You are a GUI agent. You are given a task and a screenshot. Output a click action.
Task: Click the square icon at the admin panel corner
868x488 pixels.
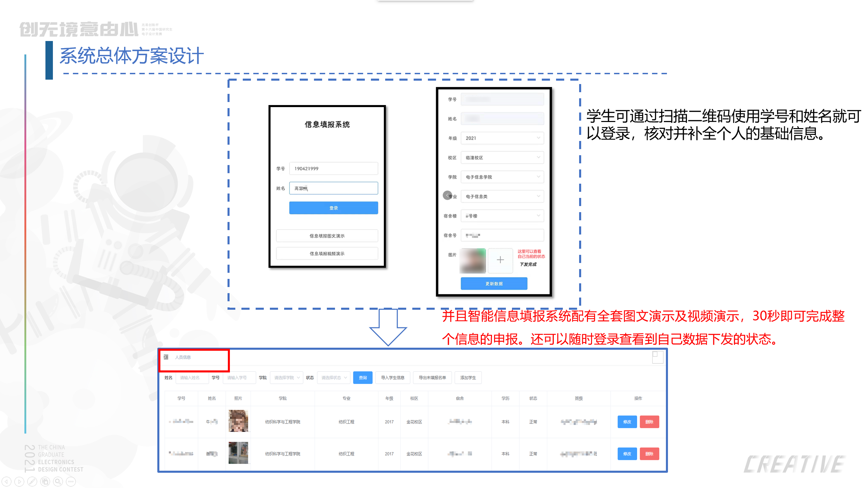(658, 357)
